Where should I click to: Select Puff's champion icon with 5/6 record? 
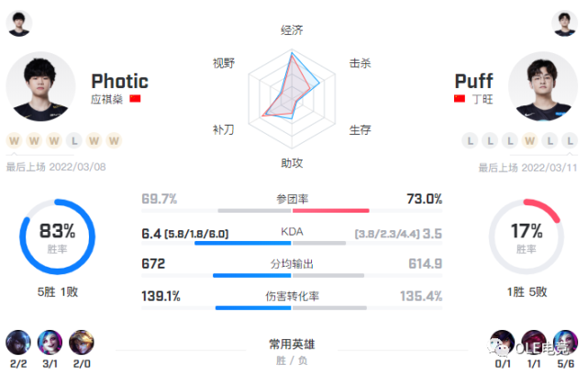565,342
